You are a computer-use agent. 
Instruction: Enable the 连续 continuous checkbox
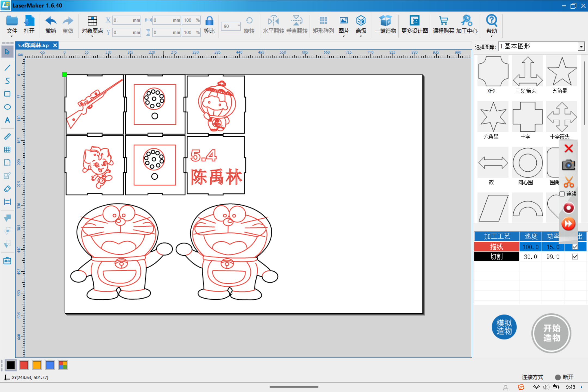click(562, 194)
